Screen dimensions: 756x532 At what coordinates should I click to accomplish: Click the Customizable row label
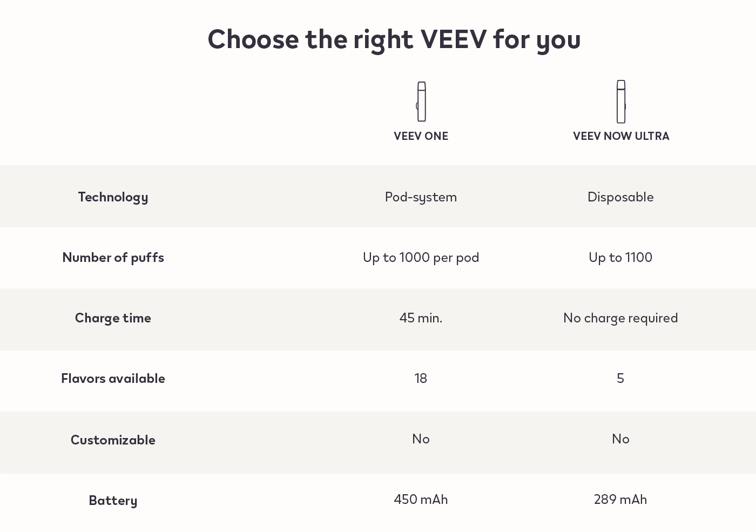coord(113,440)
